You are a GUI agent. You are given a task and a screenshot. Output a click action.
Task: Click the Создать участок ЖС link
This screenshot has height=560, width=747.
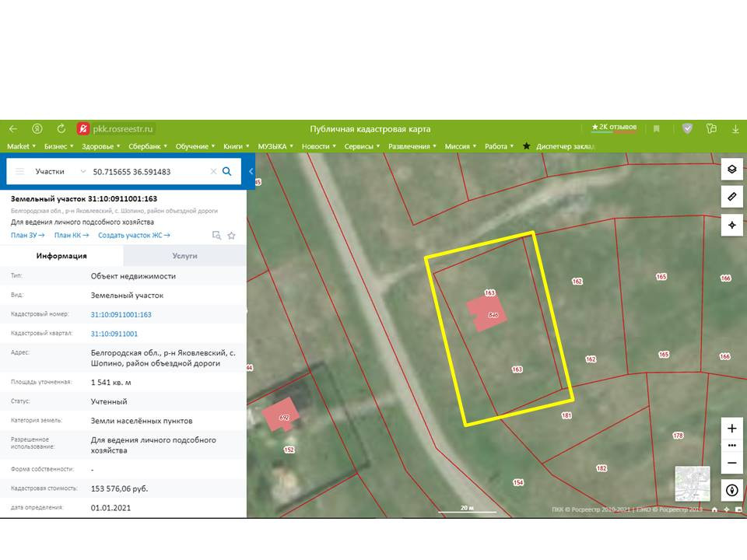click(134, 235)
